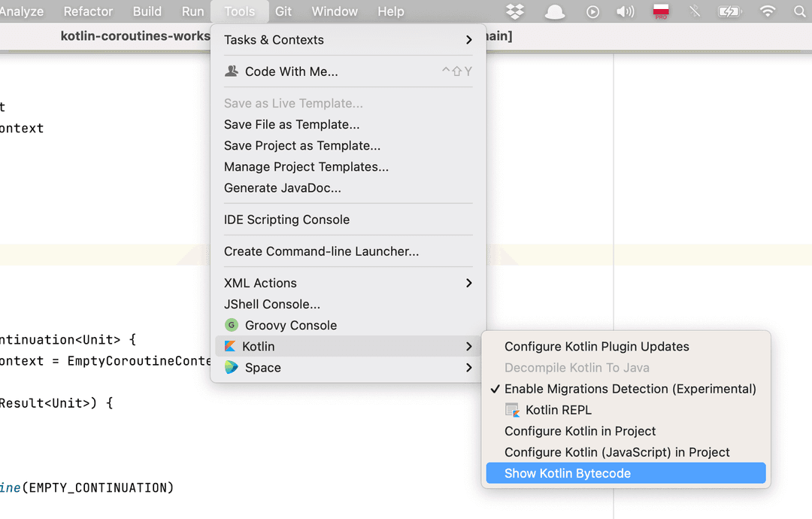Viewport: 812px width, 519px height.
Task: Open Spotlight search magnifier icon
Action: pyautogui.click(x=799, y=11)
